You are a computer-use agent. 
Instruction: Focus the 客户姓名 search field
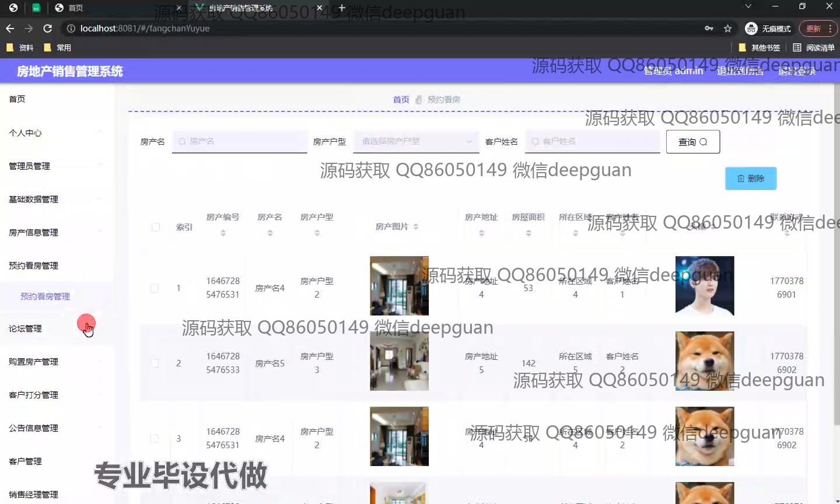(x=593, y=141)
